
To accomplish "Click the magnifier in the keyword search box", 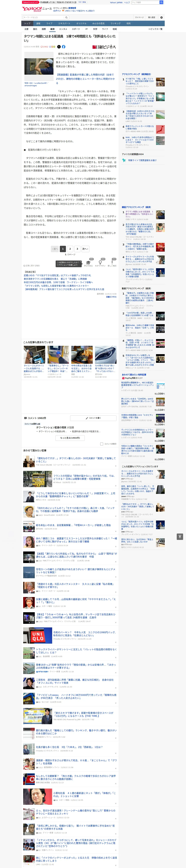I will point(66,18).
